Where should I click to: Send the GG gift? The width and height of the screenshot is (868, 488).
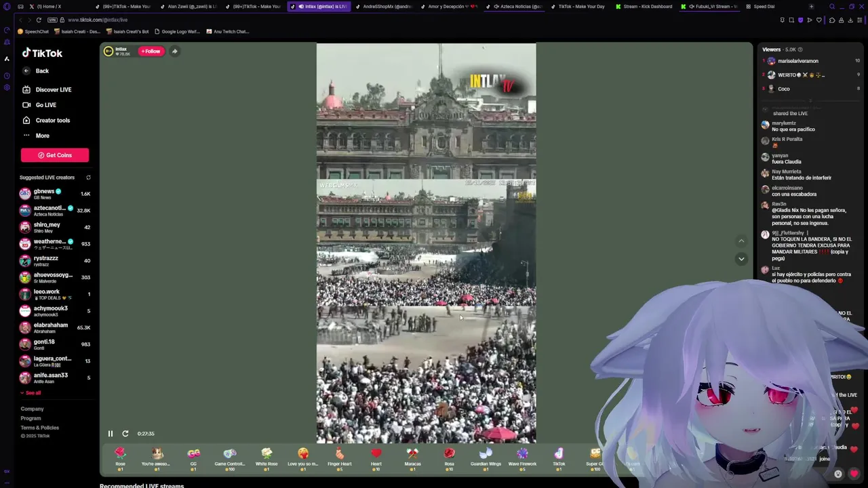[x=193, y=459]
